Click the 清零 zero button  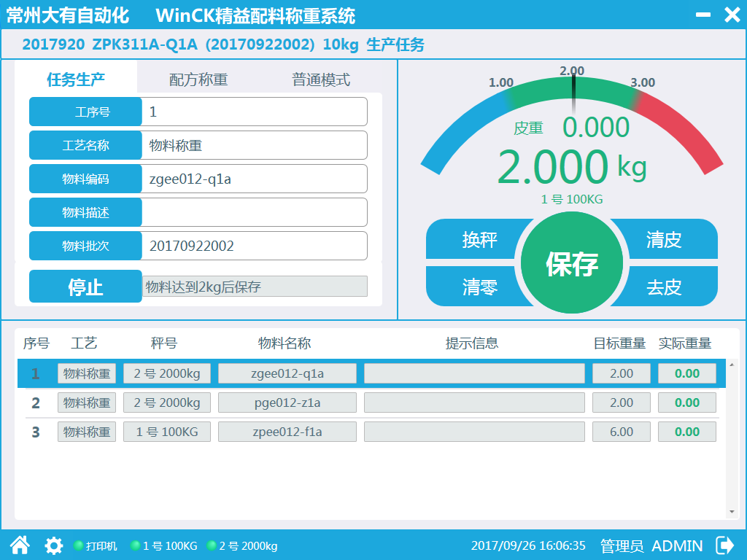tap(479, 287)
